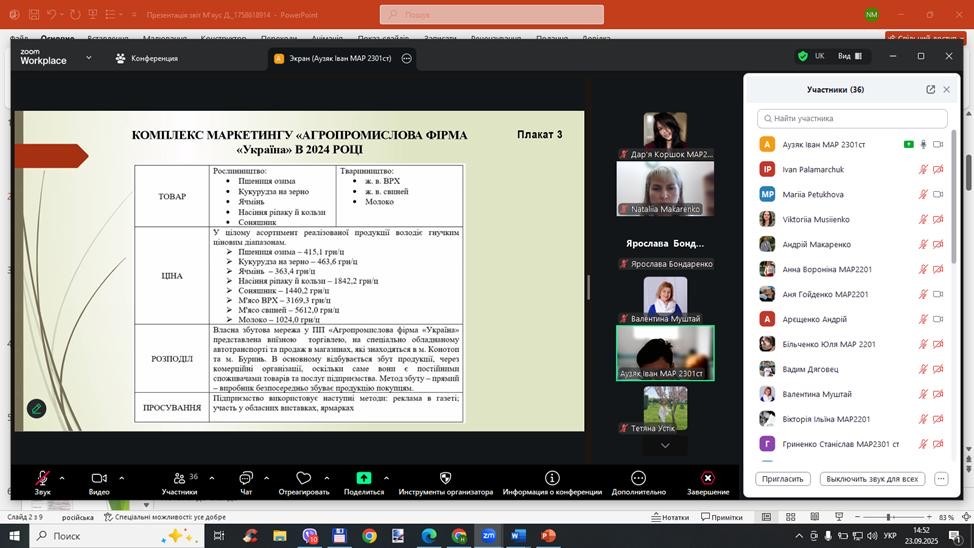974x548 pixels.
Task: Click the Отреагировать reactions heart icon
Action: pyautogui.click(x=304, y=478)
